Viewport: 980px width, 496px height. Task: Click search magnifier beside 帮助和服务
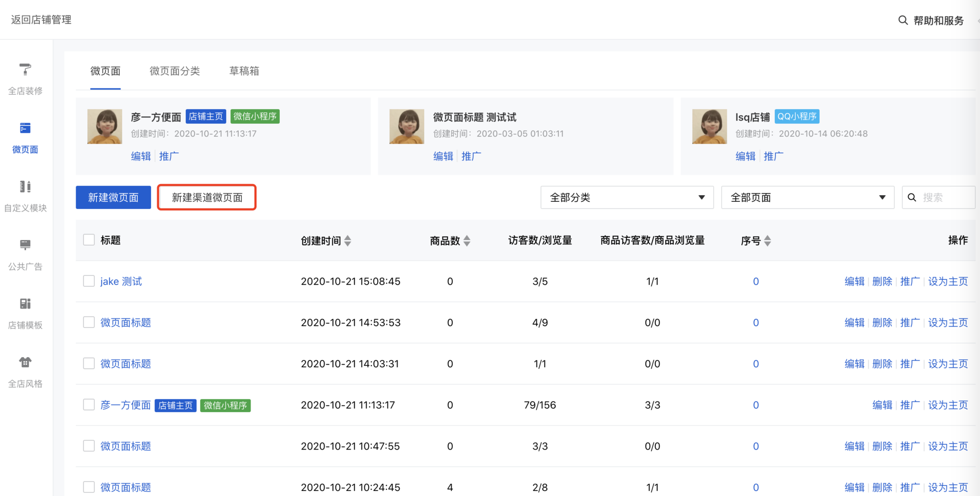pos(903,20)
